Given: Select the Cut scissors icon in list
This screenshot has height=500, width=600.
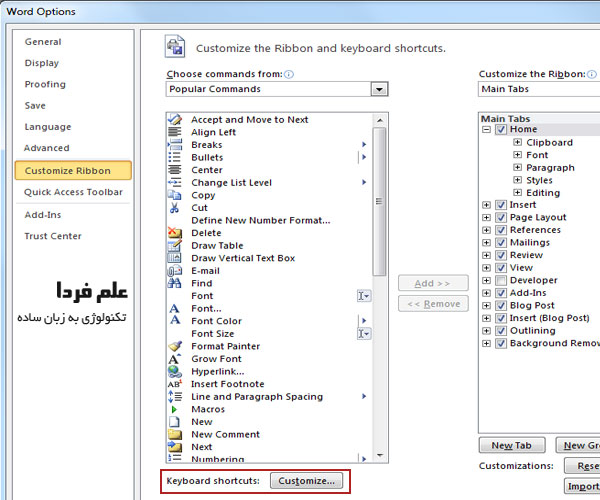Looking at the screenshot, I should click(174, 208).
